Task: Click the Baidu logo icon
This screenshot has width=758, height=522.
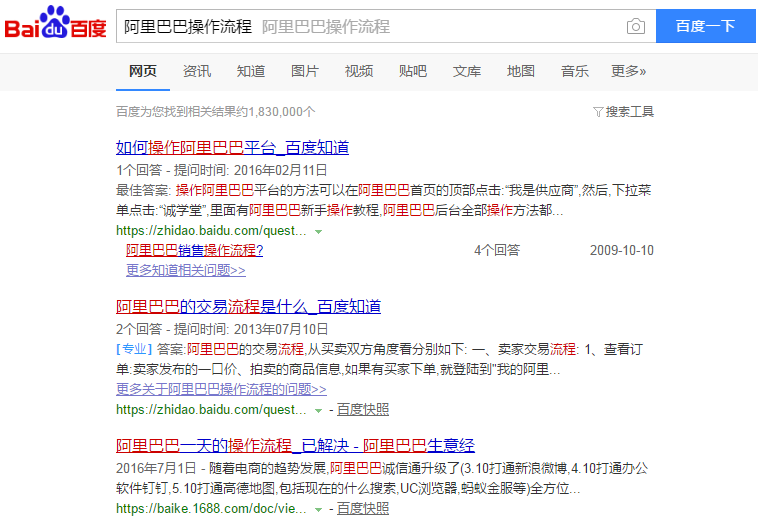Action: click(x=55, y=26)
